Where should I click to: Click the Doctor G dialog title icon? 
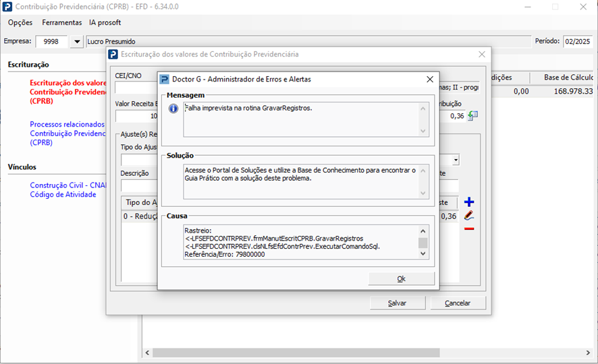(x=165, y=79)
